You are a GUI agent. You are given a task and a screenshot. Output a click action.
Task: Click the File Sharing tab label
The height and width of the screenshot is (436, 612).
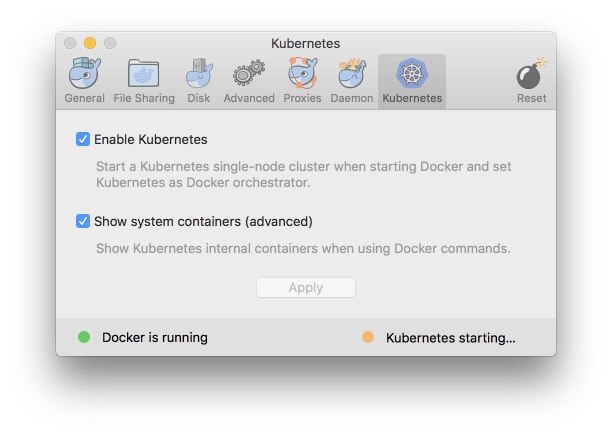point(143,98)
